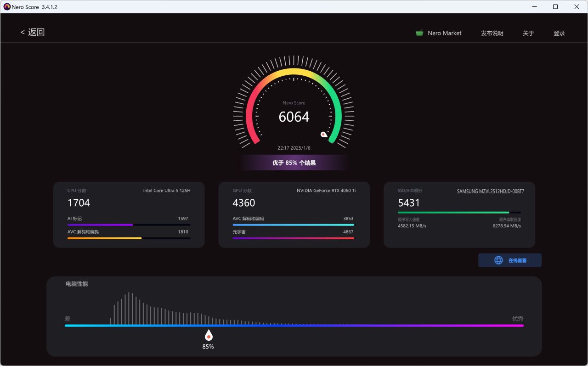Click the 元宇宙 value 4867
Screen dimensions: 588x366
click(348, 232)
